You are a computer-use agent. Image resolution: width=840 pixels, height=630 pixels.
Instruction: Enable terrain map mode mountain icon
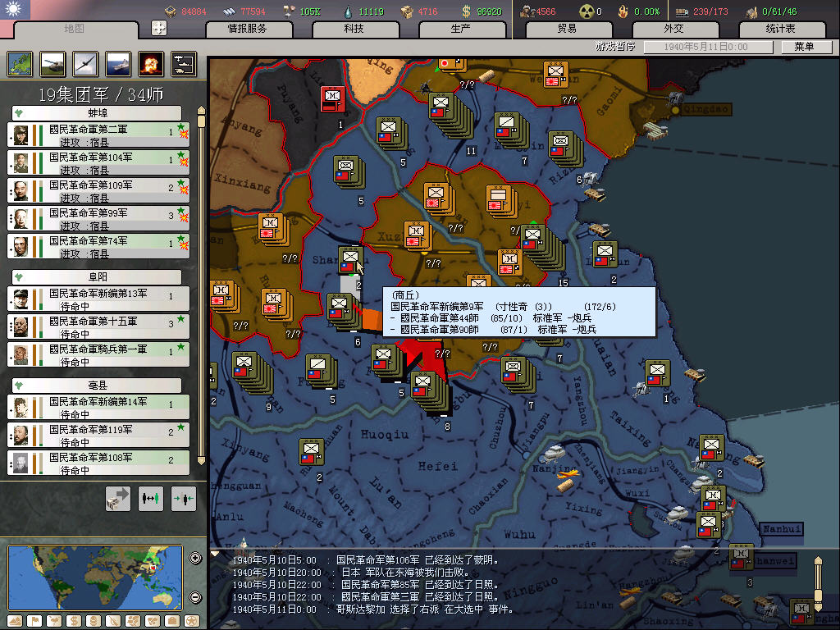[15, 622]
